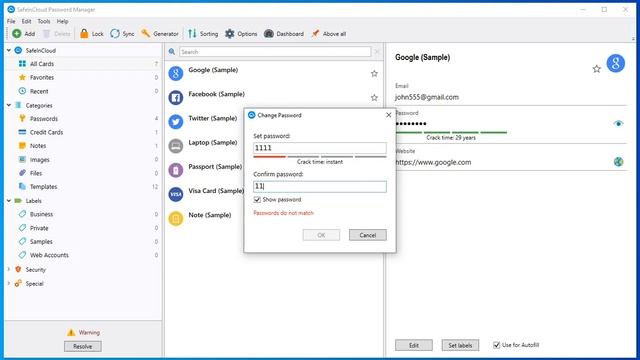Click the https://www.google.com website link

click(433, 162)
